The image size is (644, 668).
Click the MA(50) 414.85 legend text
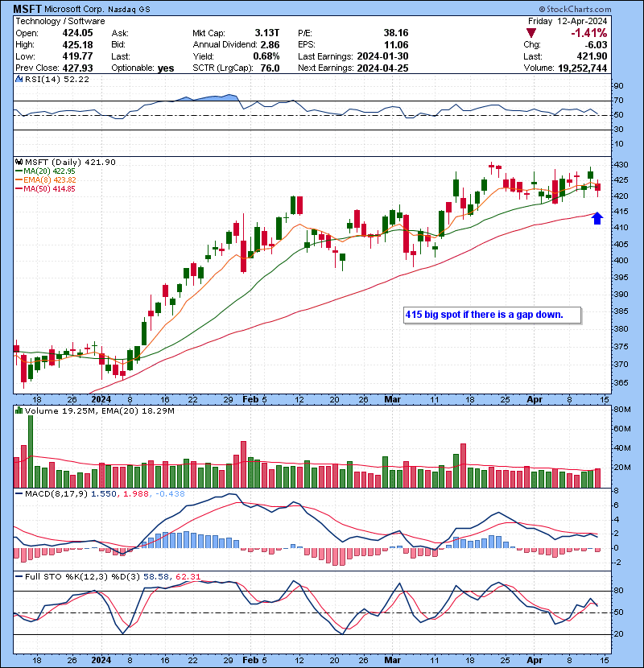[x=49, y=188]
